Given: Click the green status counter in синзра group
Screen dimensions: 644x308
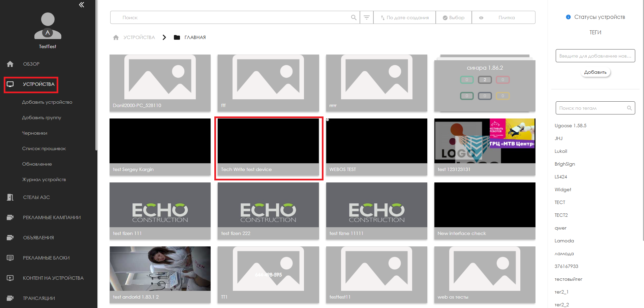Looking at the screenshot, I should 467,80.
